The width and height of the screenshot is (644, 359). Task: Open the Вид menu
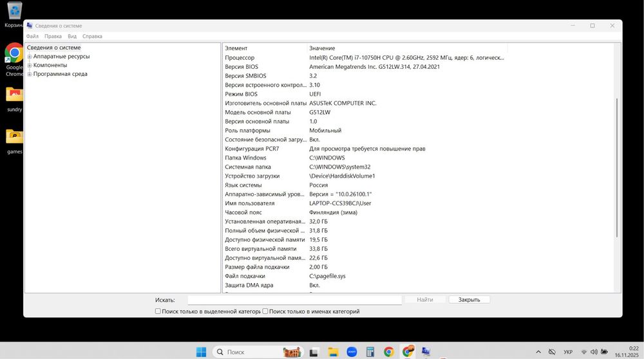pos(72,36)
